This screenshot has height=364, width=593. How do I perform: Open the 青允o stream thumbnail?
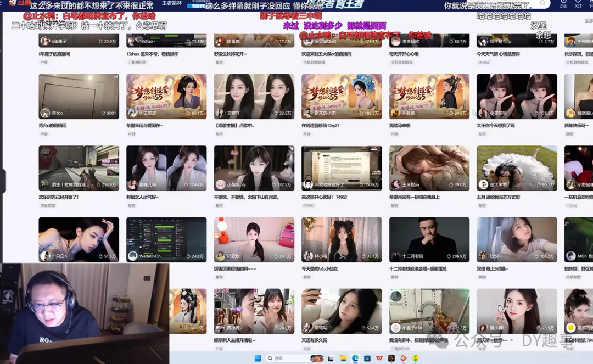[79, 97]
